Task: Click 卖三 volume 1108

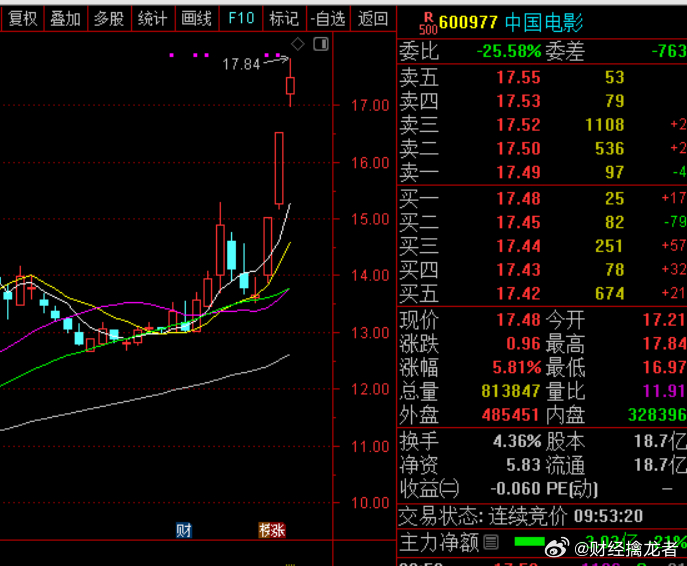Action: [x=605, y=125]
